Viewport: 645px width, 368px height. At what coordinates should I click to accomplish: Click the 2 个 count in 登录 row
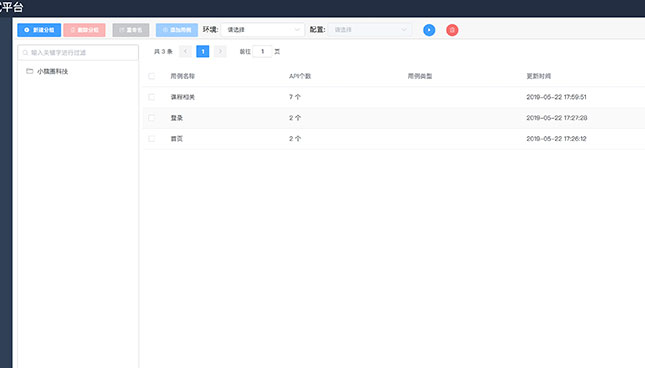(x=295, y=118)
